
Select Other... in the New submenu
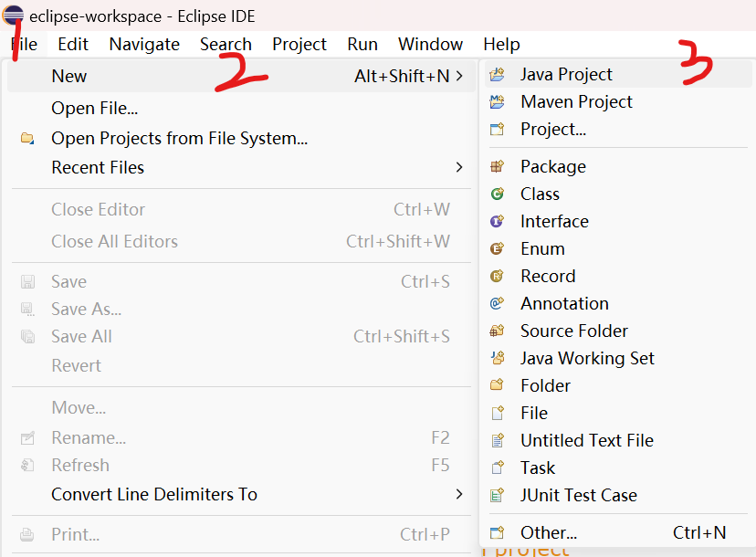click(549, 532)
